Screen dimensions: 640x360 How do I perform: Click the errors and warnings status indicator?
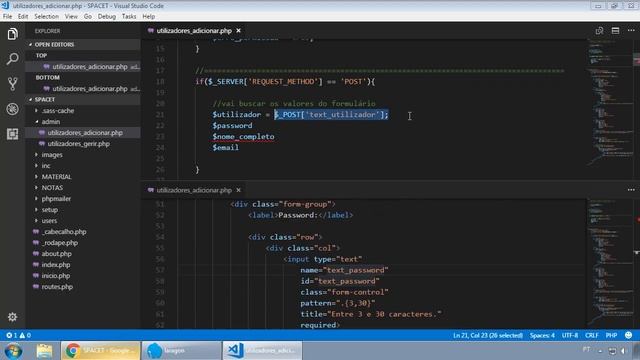click(x=18, y=335)
